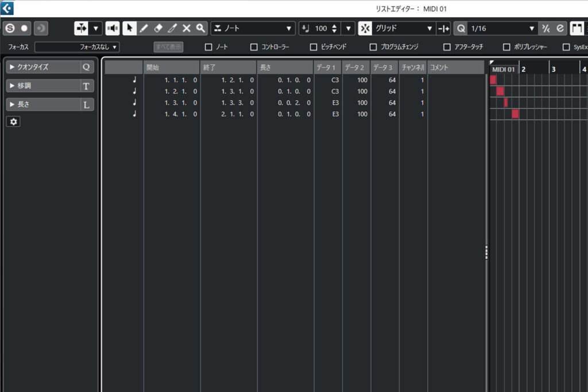Open the フォーカスなし focus dropdown
The width and height of the screenshot is (588, 392).
(77, 47)
